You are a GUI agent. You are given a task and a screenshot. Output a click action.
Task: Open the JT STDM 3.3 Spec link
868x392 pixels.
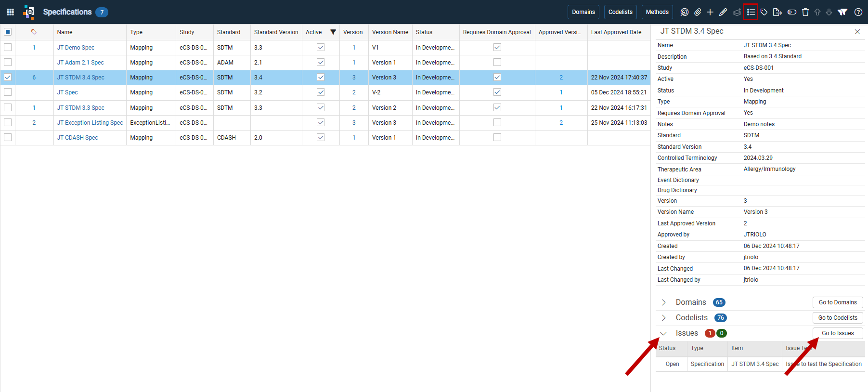pos(81,108)
